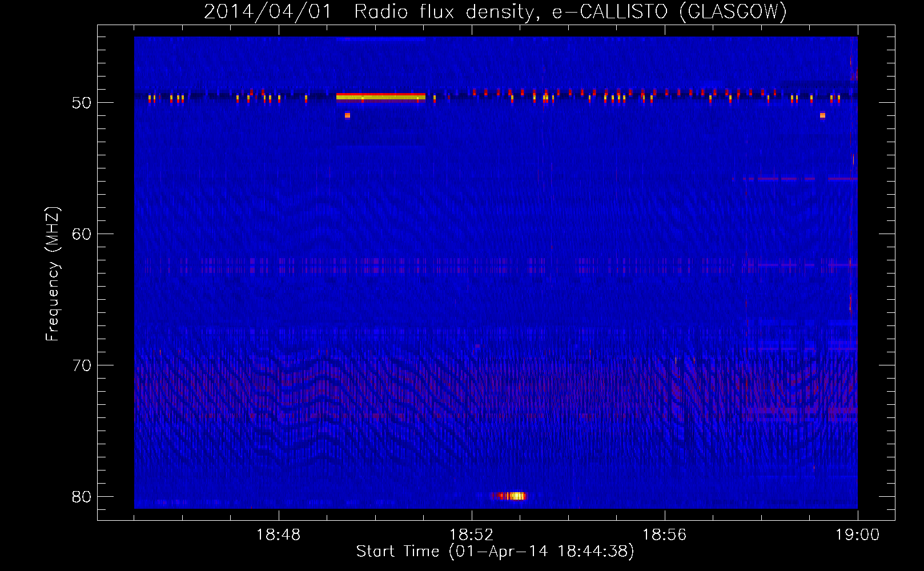Click the 80 frequency tick label
Image resolution: width=924 pixels, height=571 pixels.
82,497
